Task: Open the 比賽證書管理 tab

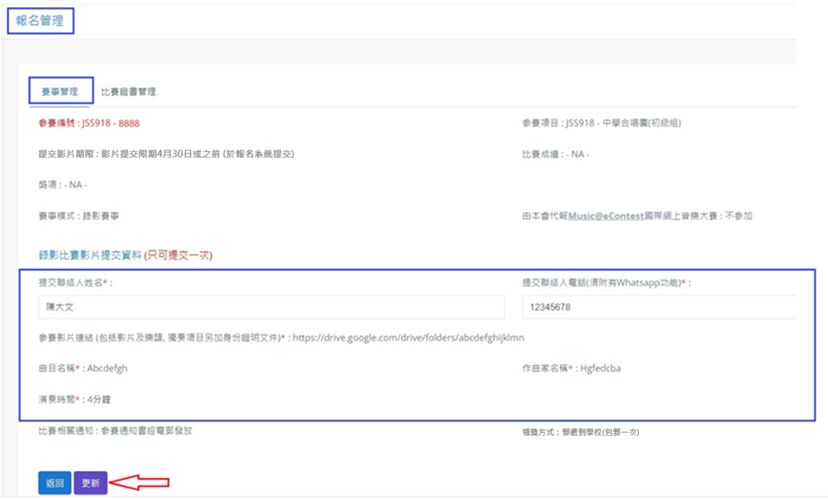Action: point(128,92)
